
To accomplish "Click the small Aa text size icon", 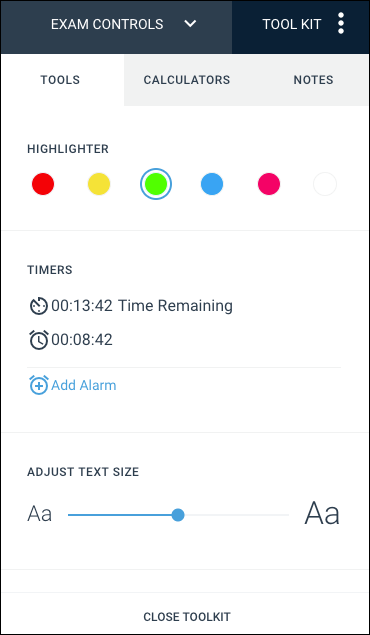I will tap(40, 515).
